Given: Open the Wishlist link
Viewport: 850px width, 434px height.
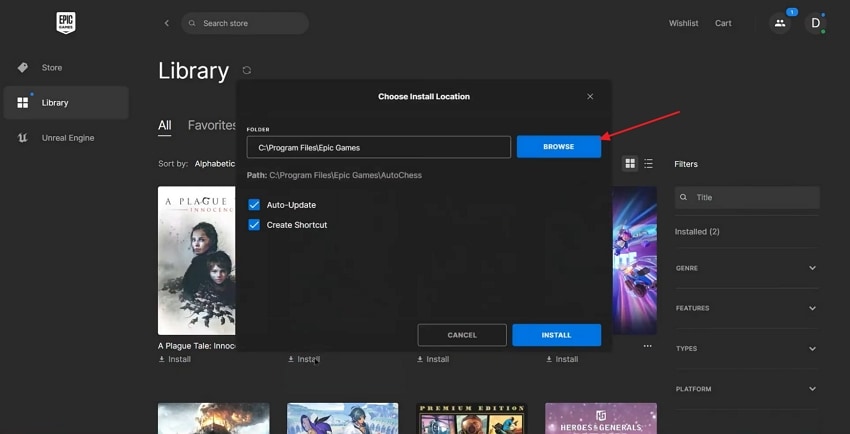Looking at the screenshot, I should tap(684, 23).
